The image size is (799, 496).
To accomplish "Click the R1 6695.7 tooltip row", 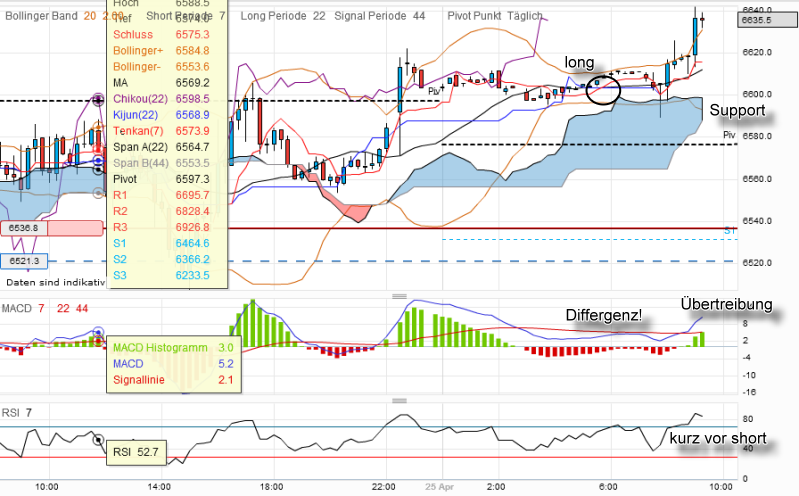I will (161, 195).
